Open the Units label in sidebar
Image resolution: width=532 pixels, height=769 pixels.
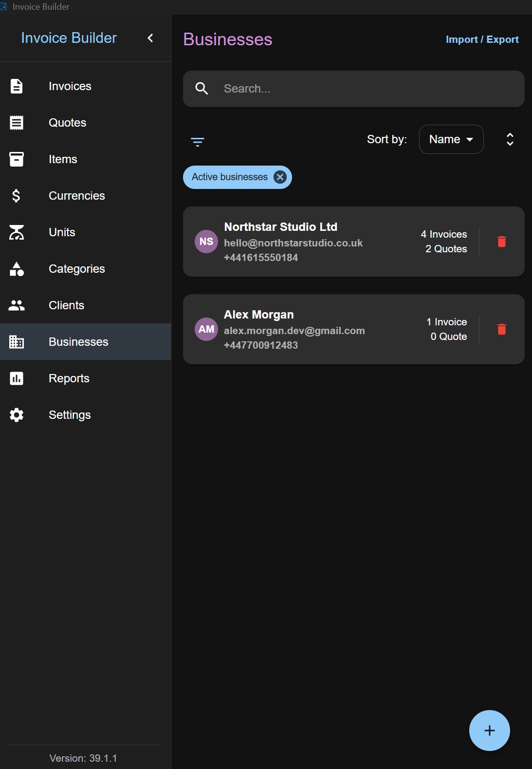coord(62,232)
